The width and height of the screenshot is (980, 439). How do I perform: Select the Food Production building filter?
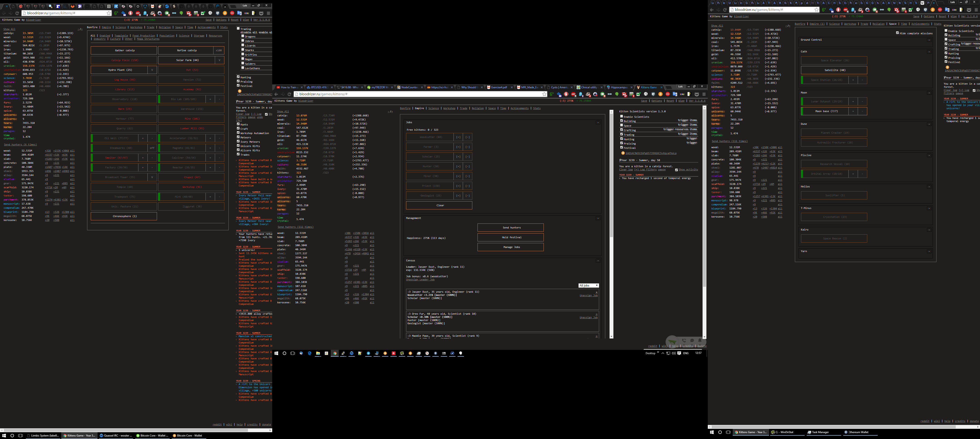point(143,36)
